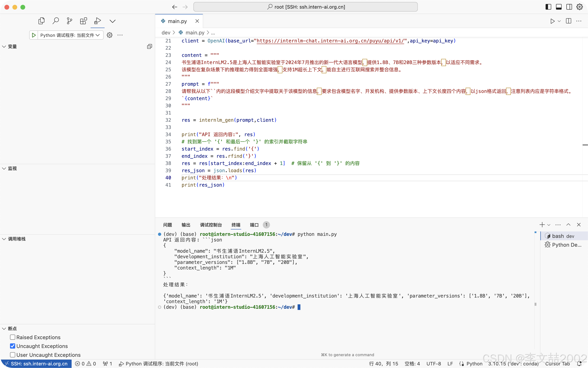Enable the Raised Exceptions breakpoint
The image size is (588, 368).
pyautogui.click(x=13, y=337)
